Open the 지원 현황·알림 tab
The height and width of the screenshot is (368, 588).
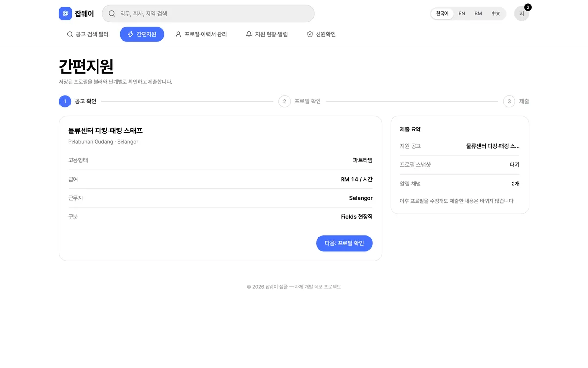coord(267,34)
